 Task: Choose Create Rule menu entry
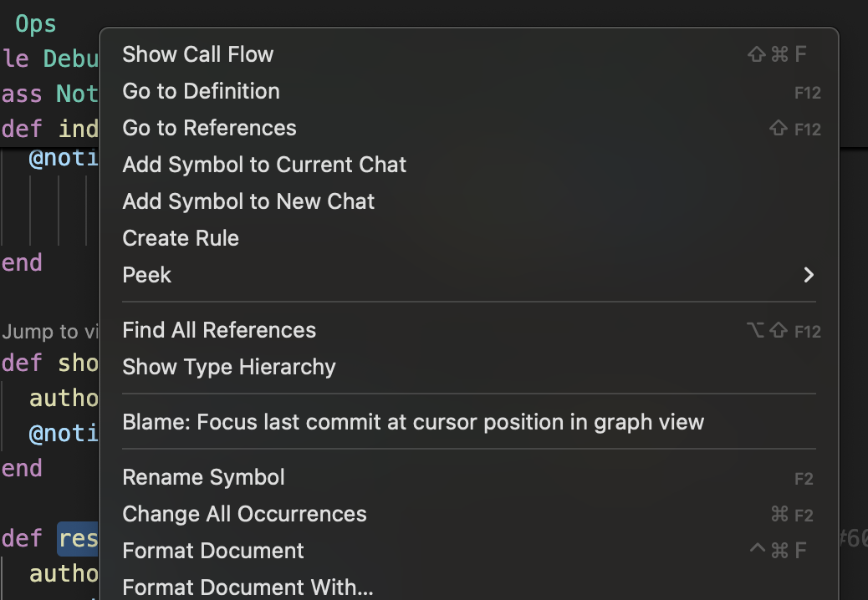[469, 238]
